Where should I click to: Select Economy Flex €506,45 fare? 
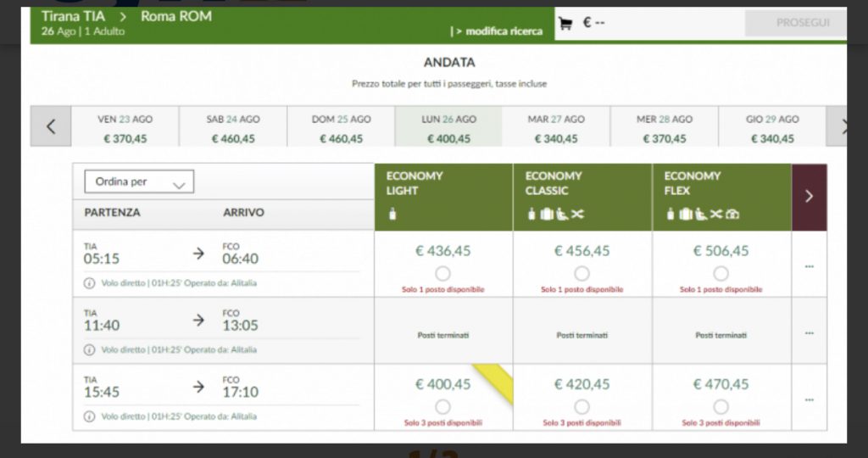721,274
